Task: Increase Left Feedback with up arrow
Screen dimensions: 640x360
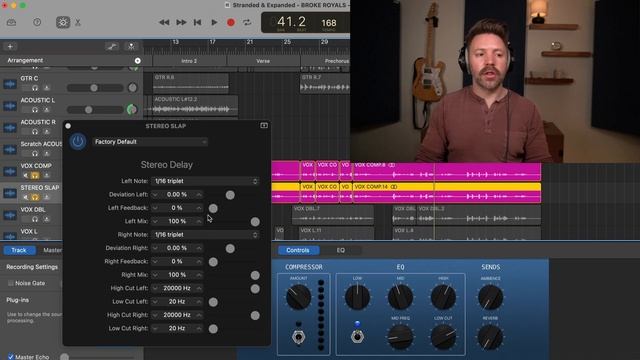Action: pos(199,208)
